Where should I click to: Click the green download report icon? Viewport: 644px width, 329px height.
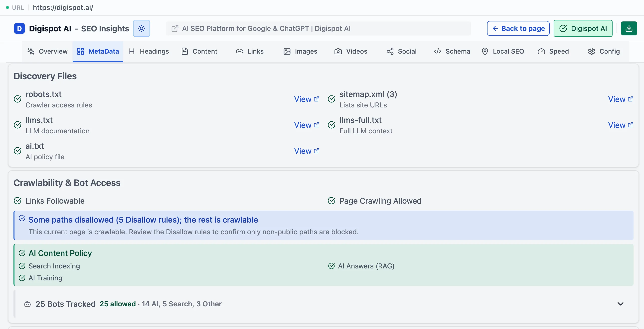pos(629,28)
